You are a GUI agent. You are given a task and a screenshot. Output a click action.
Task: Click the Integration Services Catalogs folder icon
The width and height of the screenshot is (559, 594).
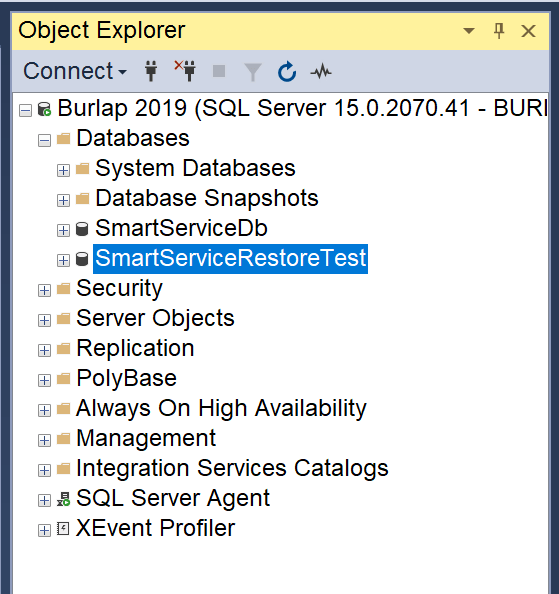(63, 469)
